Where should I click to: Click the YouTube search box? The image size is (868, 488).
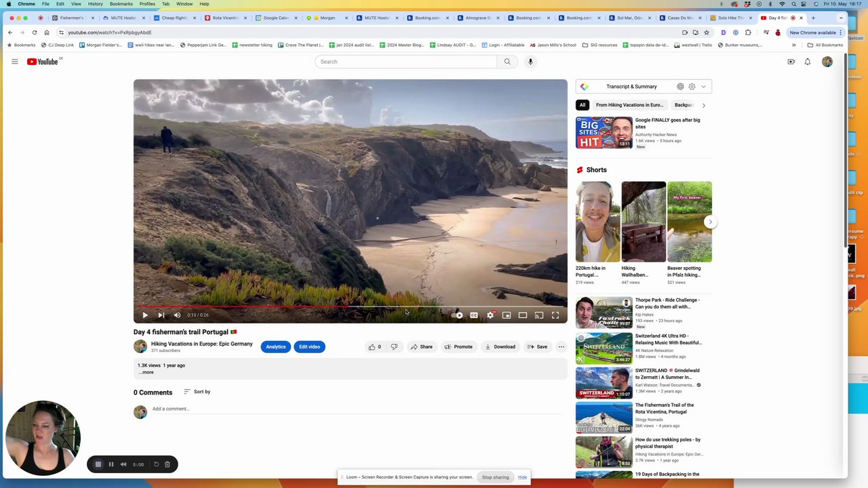pyautogui.click(x=406, y=62)
